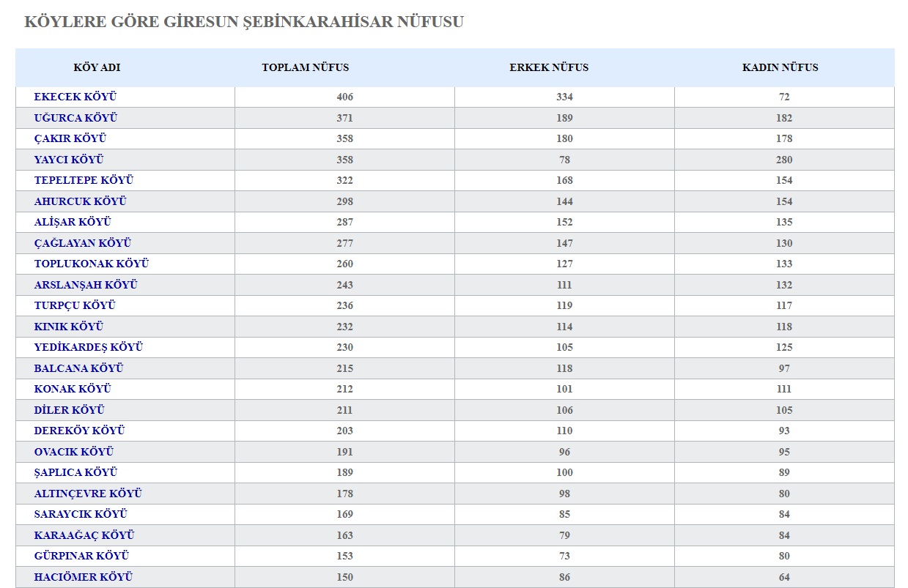Click the KADIN NÜFUS column header
Viewport: 908px width, 588px height.
tap(780, 67)
